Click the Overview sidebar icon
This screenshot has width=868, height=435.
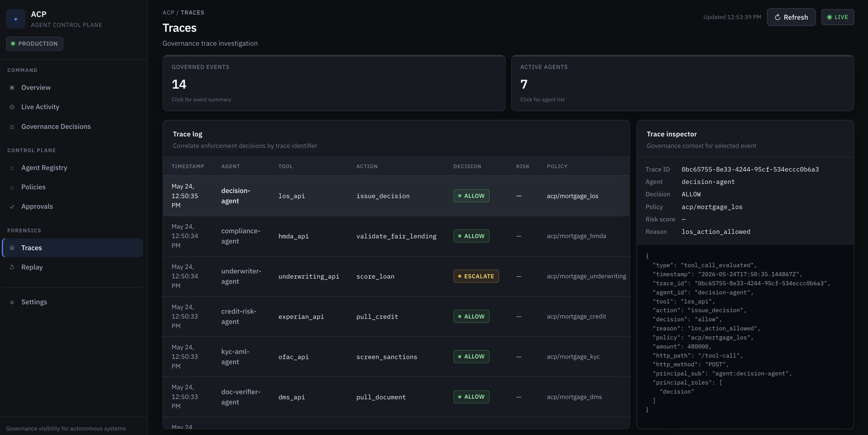(x=12, y=87)
